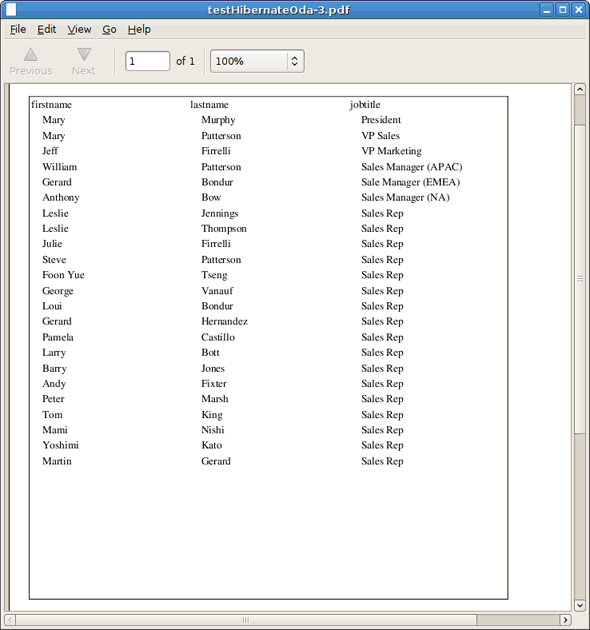590x630 pixels.
Task: Click the vertical scrollbar down arrow
Action: (580, 605)
